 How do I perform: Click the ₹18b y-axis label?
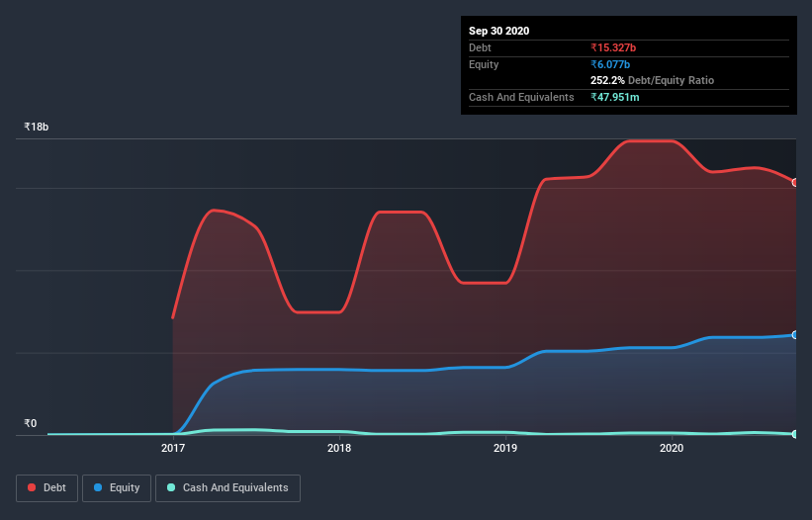[x=37, y=127]
